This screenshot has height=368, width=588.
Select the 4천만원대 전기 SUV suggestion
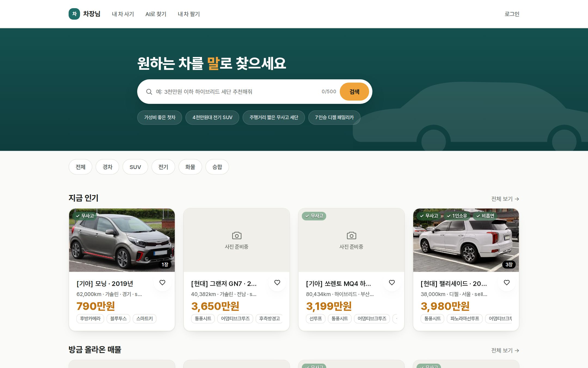coord(212,117)
